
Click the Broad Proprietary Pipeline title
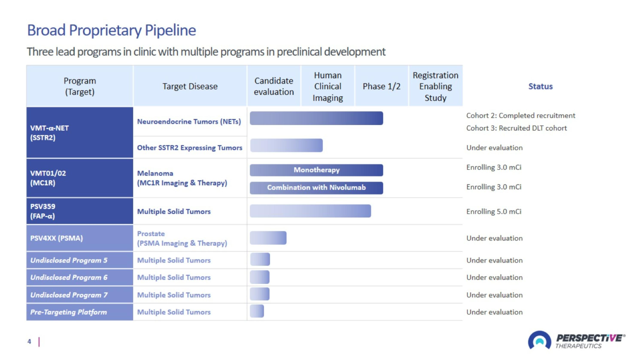click(111, 30)
